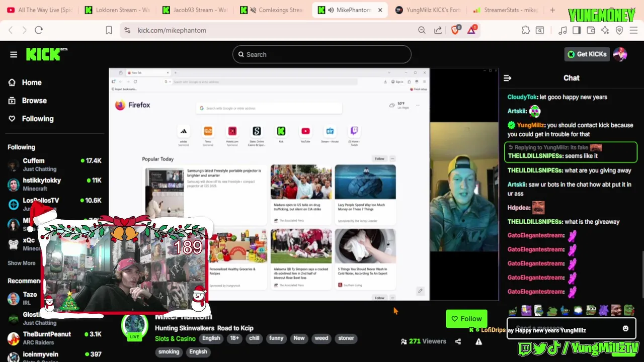Click the Slots & Casino category link
The width and height of the screenshot is (644, 362).
tap(175, 338)
